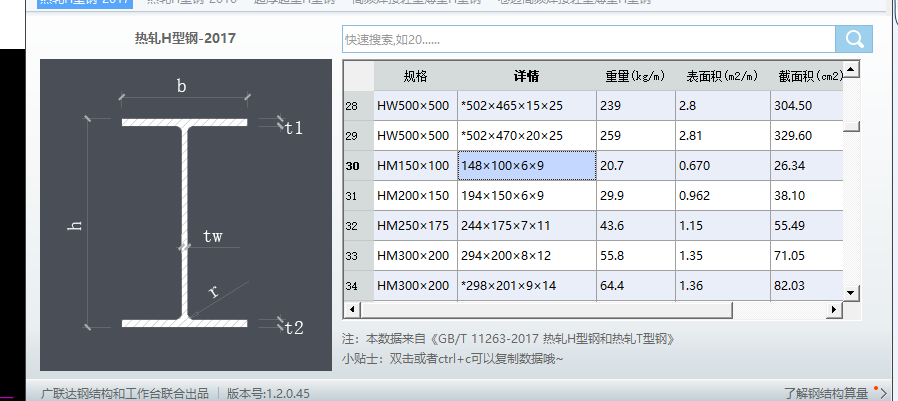Viewport: 898px width, 401px height.
Task: Click the horizontal scrollbar thumb
Action: [x=546, y=310]
